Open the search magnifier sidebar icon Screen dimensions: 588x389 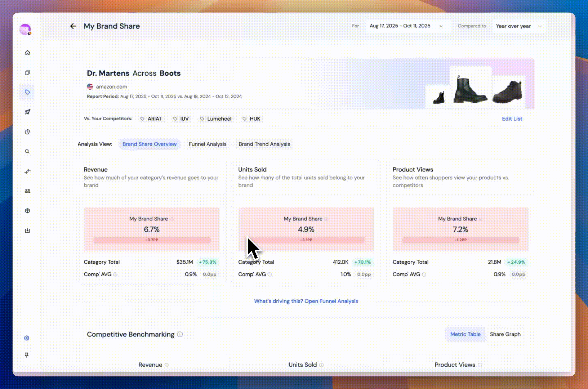coord(27,152)
